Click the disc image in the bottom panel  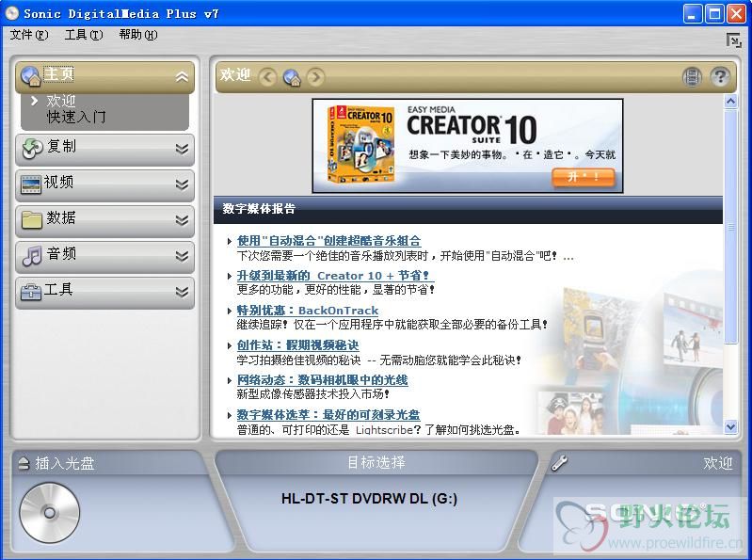pos(49,513)
